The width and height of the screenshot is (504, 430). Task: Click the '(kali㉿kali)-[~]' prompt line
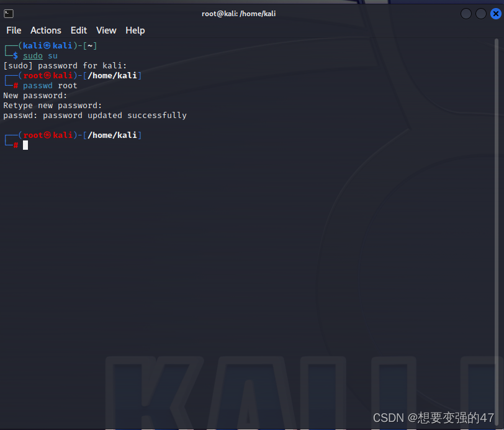[58, 46]
